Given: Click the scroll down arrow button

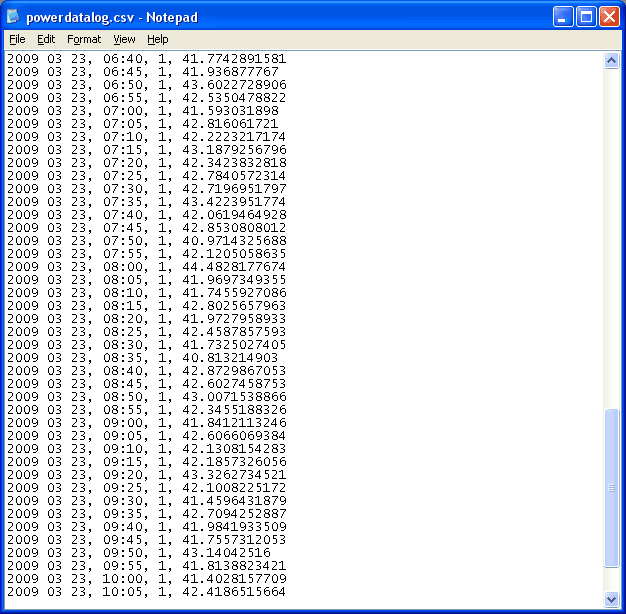Looking at the screenshot, I should point(612,599).
